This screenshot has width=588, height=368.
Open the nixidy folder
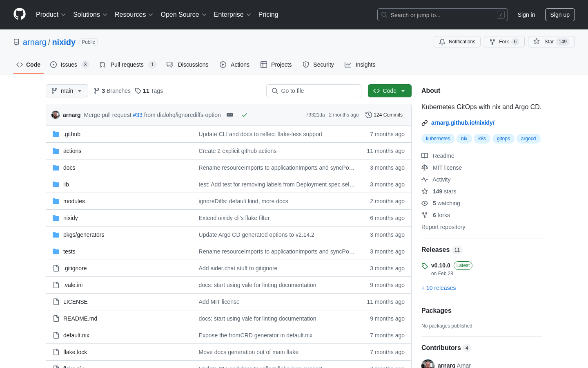(71, 218)
